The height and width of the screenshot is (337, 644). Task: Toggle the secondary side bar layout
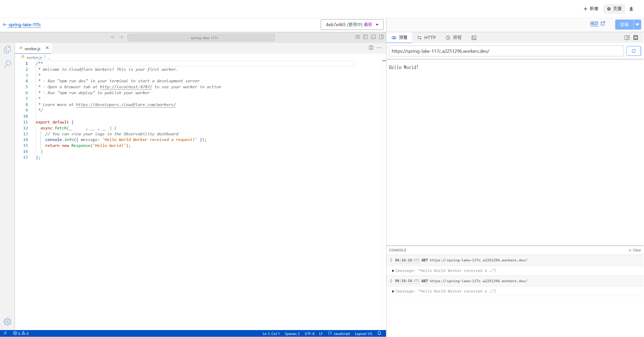pos(381,37)
